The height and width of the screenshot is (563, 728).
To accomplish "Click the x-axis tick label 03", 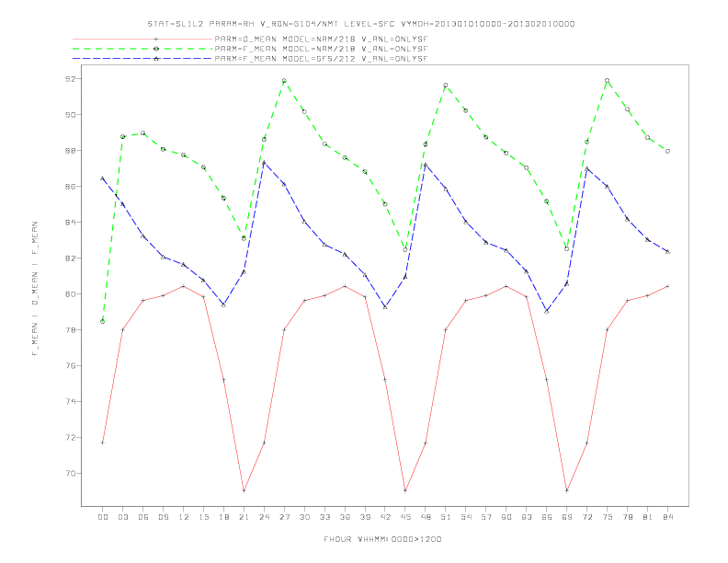I will [x=122, y=517].
